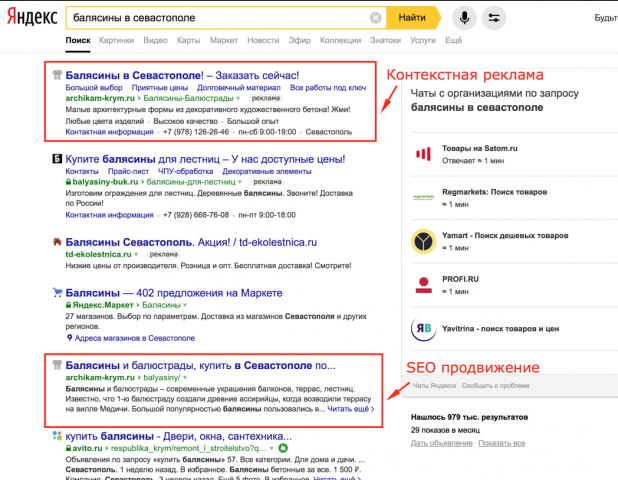Viewport: 618px width, 480px height.
Task: Click the Чаты Яндекса link
Action: tap(434, 385)
